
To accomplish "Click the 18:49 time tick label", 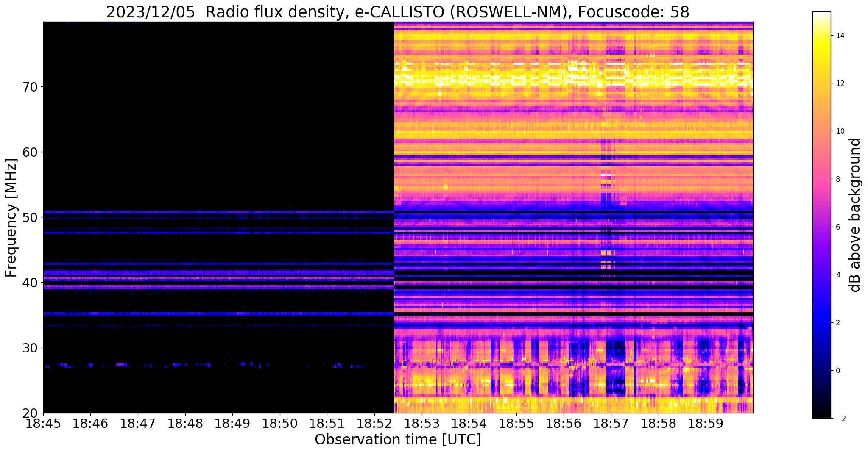I will point(232,424).
